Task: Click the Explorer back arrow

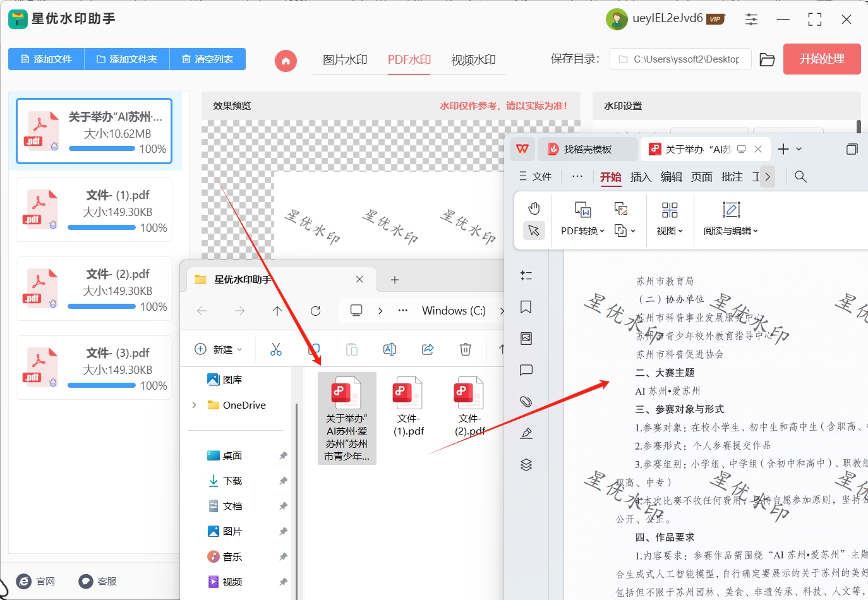Action: (x=202, y=311)
